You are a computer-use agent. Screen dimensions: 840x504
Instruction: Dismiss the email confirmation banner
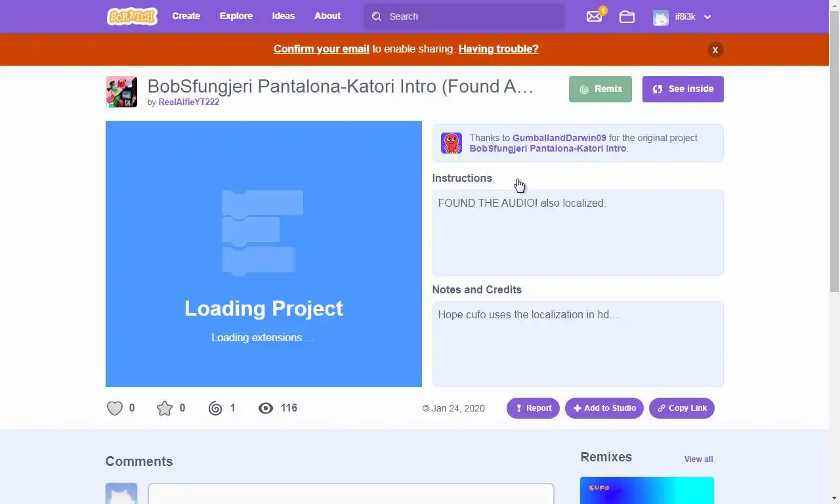coord(715,49)
